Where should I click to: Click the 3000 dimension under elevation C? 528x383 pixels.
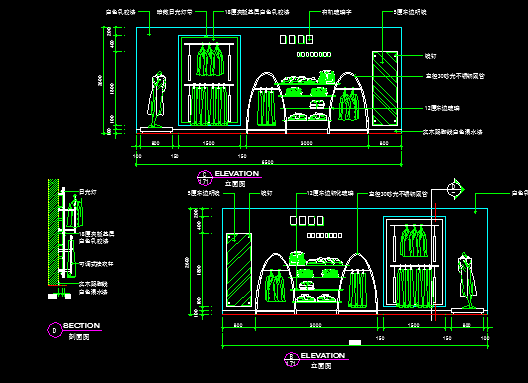(306, 143)
